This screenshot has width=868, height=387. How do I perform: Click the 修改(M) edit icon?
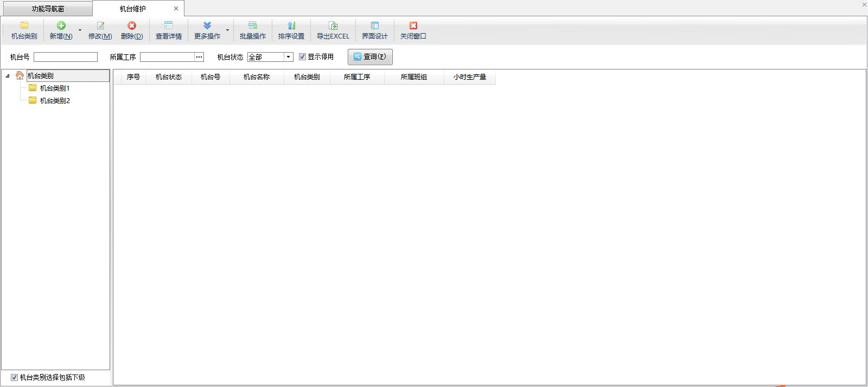click(100, 26)
